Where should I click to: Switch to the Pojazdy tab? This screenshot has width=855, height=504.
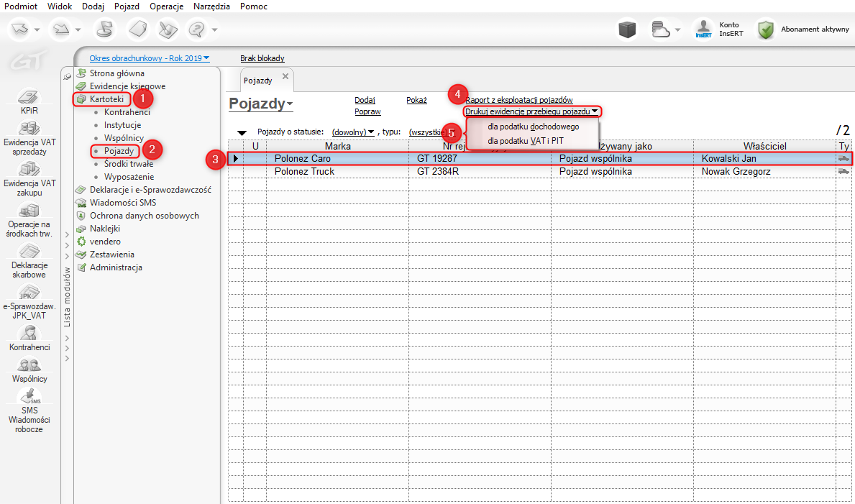258,81
